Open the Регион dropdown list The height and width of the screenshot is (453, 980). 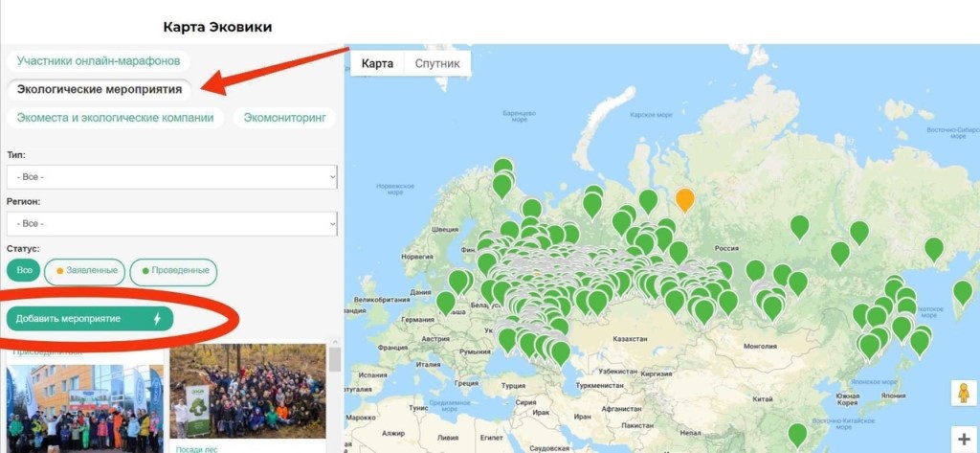point(172,224)
